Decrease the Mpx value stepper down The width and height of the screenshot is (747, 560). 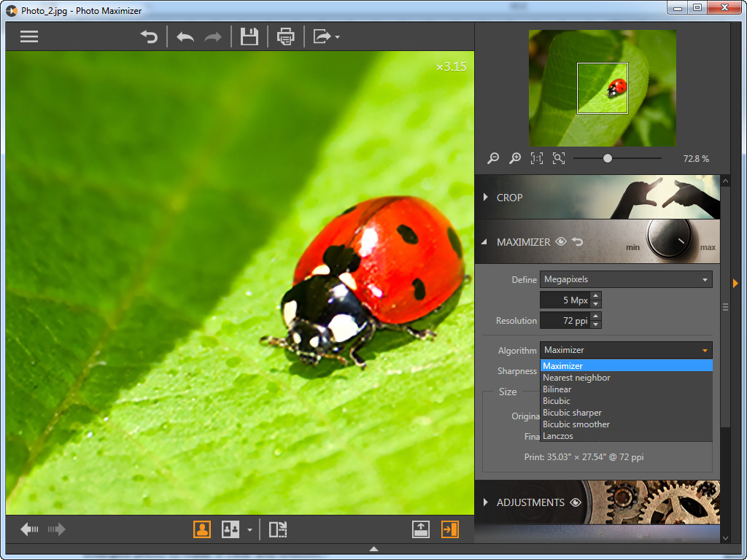tap(595, 304)
